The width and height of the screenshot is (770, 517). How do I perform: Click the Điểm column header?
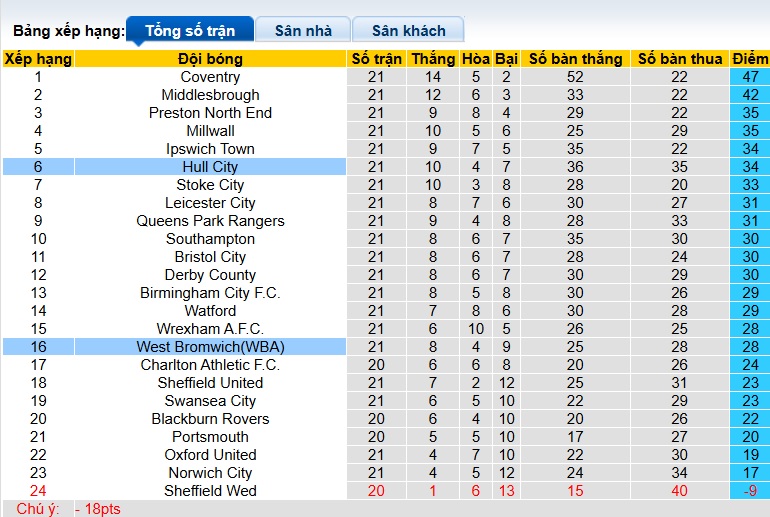749,59
